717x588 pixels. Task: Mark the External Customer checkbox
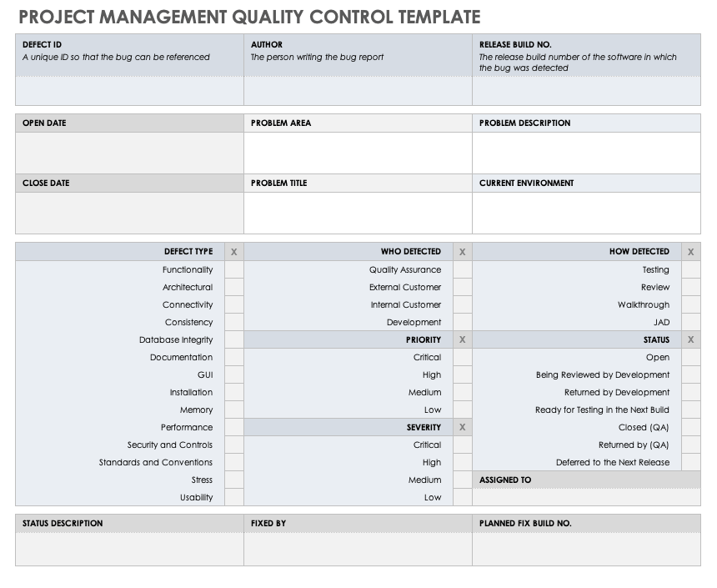[x=462, y=287]
